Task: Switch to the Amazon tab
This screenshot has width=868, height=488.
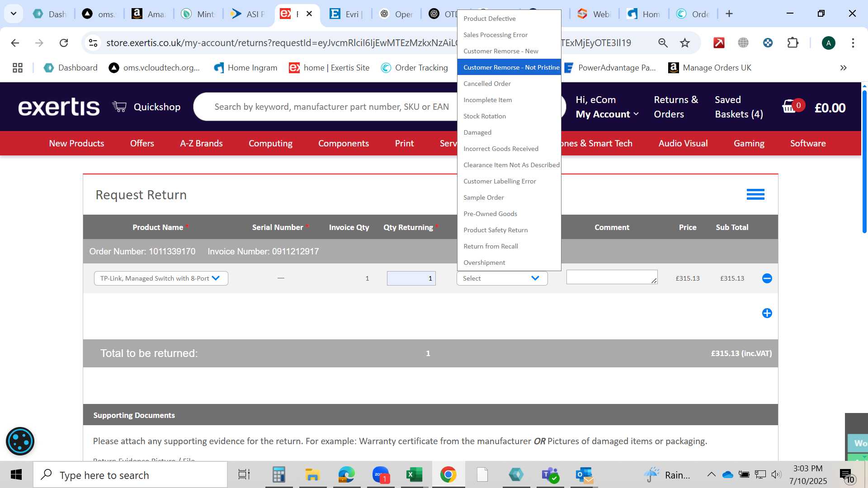Action: coord(149,14)
